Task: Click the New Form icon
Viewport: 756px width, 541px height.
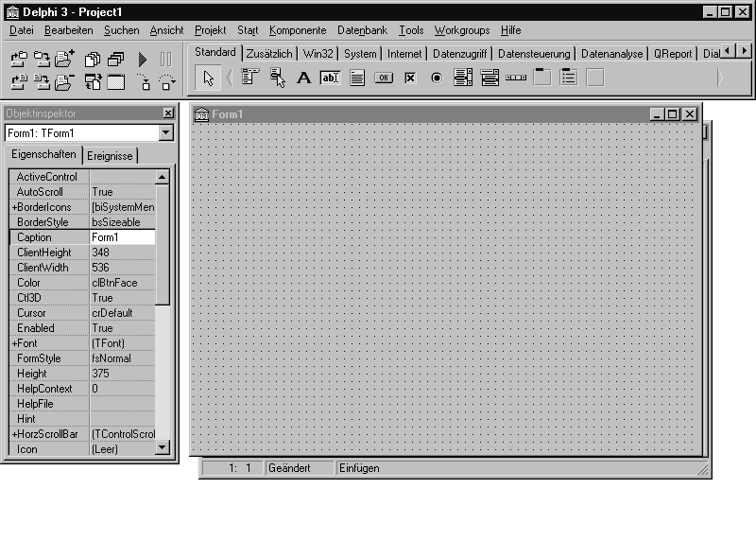Action: point(115,82)
